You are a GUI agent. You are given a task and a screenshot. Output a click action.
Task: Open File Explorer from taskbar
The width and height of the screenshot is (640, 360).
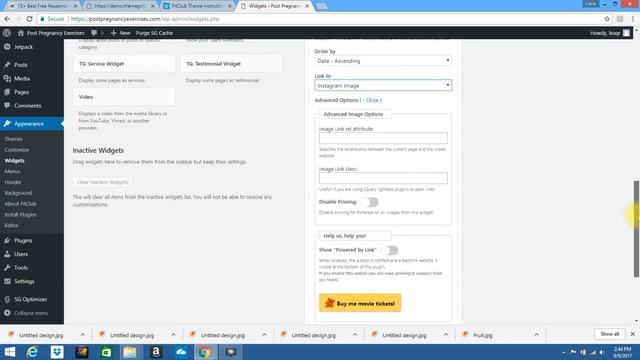point(130,352)
